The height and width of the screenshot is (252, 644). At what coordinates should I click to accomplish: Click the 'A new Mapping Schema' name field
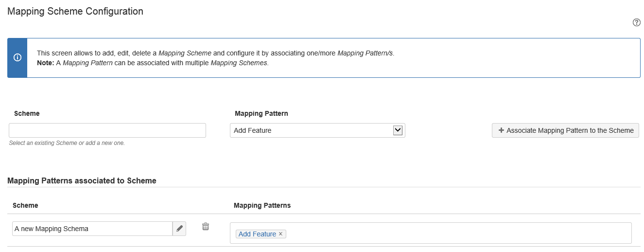click(92, 229)
